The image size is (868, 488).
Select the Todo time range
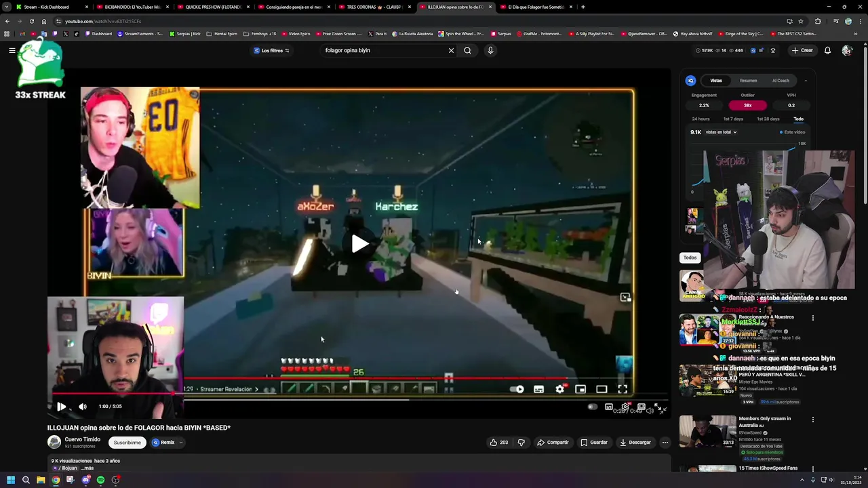coord(799,119)
